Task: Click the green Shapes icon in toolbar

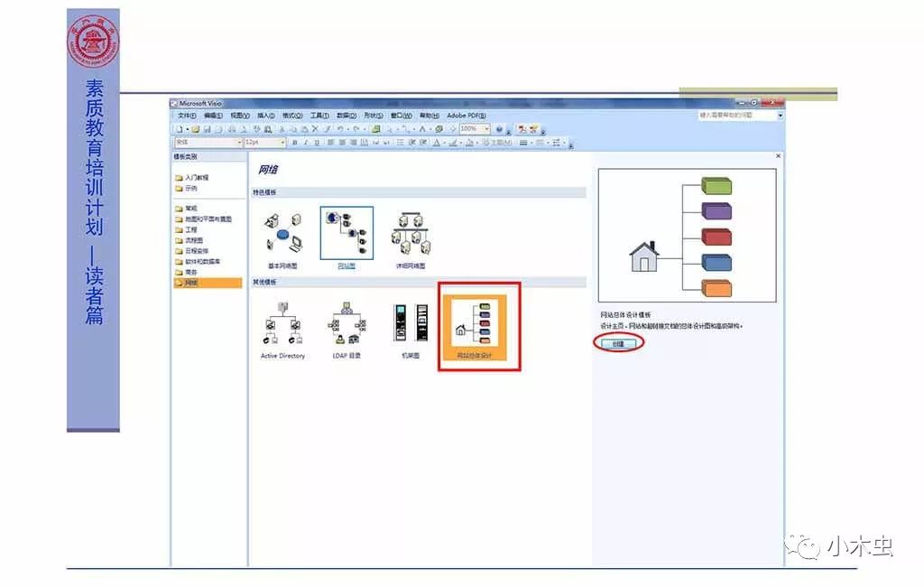Action: pyautogui.click(x=376, y=129)
